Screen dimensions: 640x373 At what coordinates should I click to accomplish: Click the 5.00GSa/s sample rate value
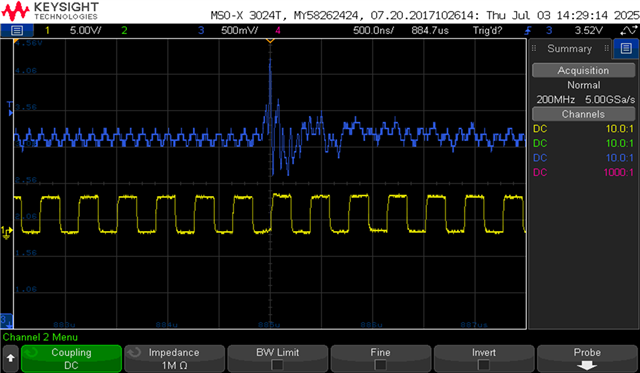(610, 100)
